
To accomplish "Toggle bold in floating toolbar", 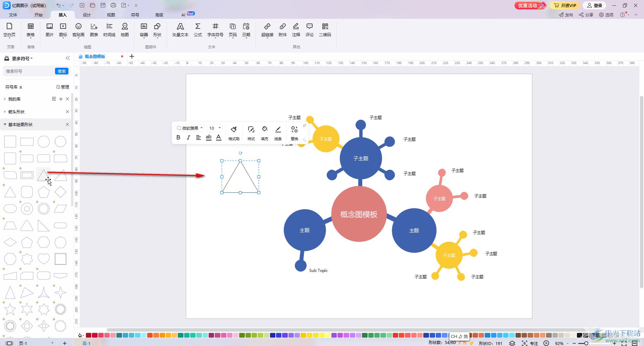I will [178, 137].
